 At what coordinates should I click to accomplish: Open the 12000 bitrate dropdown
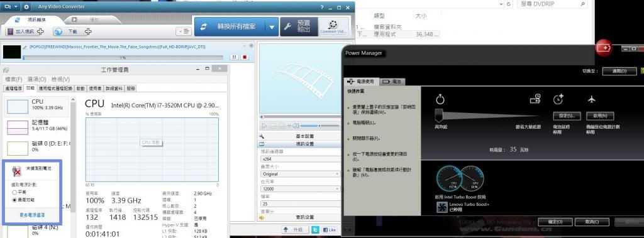[x=301, y=189]
